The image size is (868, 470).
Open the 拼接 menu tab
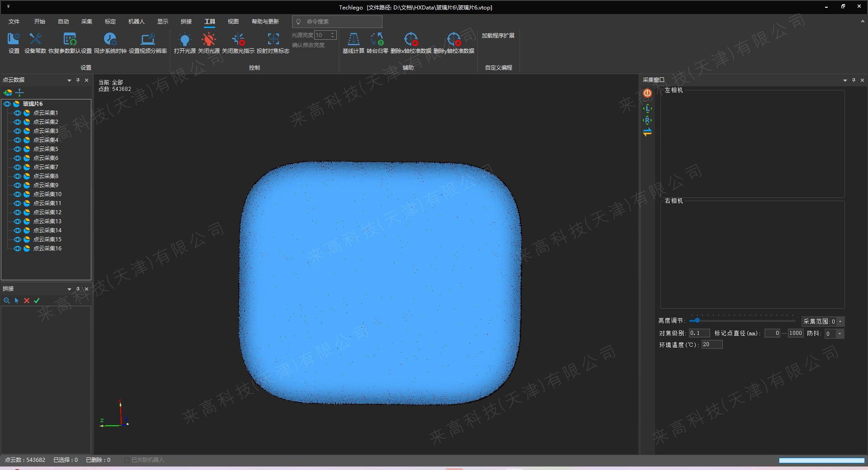point(186,21)
